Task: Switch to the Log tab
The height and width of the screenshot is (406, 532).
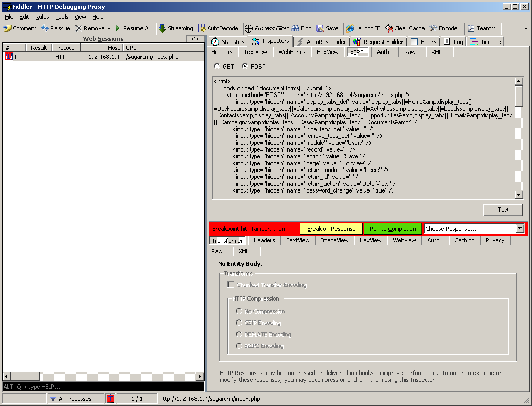Action: 453,42
